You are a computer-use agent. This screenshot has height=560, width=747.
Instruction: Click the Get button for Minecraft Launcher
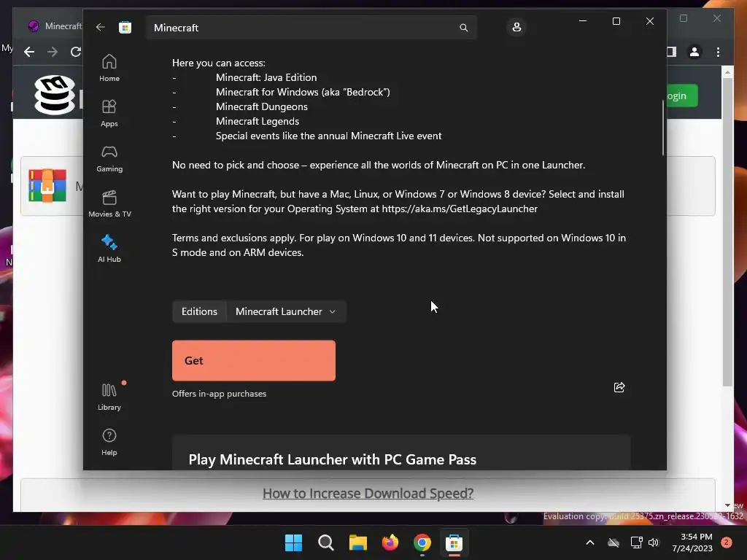(253, 360)
